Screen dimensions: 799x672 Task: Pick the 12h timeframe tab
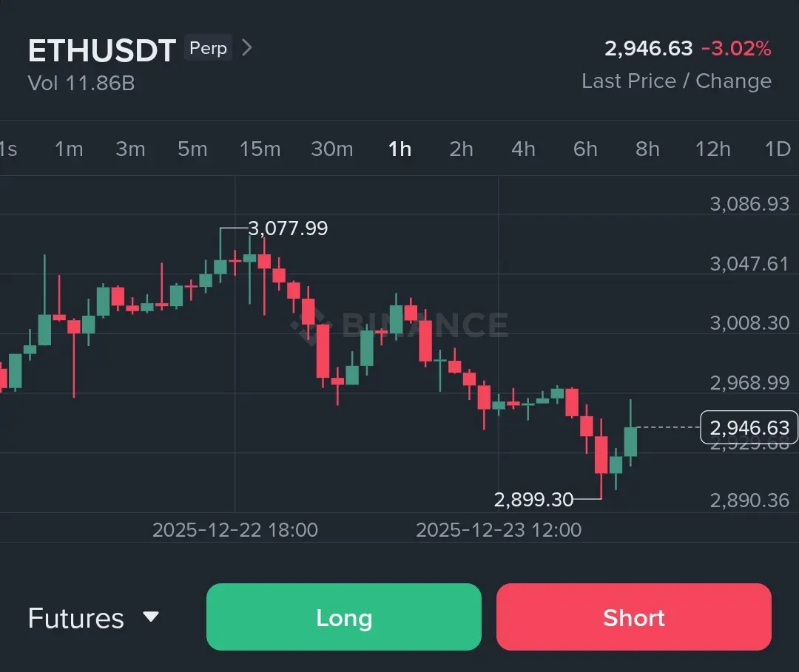click(713, 149)
